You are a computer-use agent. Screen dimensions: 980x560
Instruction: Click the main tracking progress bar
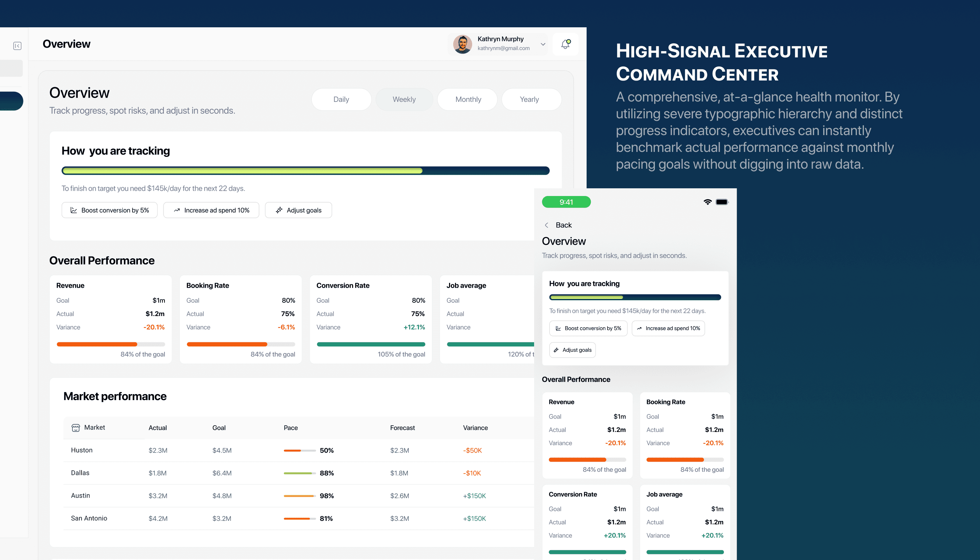305,170
